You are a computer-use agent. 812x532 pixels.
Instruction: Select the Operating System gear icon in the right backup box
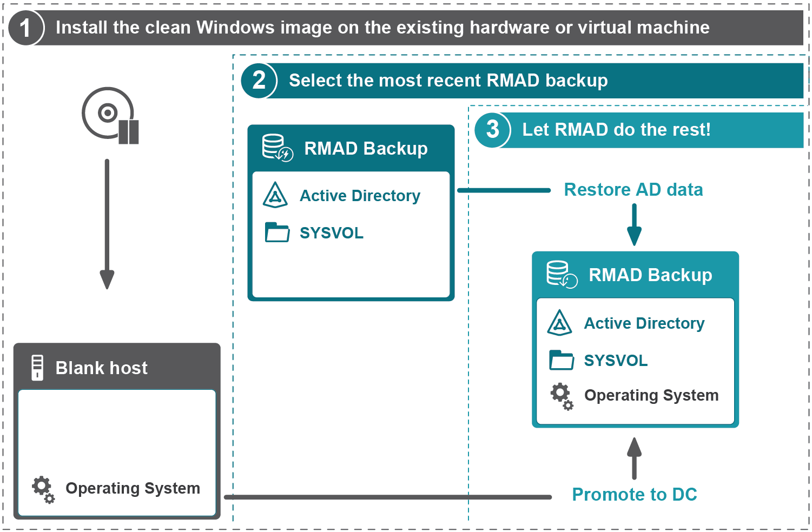561,396
